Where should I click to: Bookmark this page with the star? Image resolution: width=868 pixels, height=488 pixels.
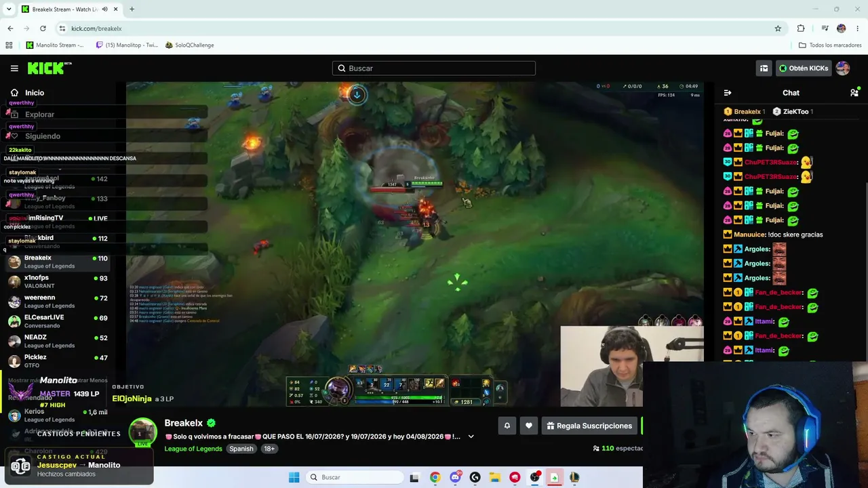(x=778, y=28)
